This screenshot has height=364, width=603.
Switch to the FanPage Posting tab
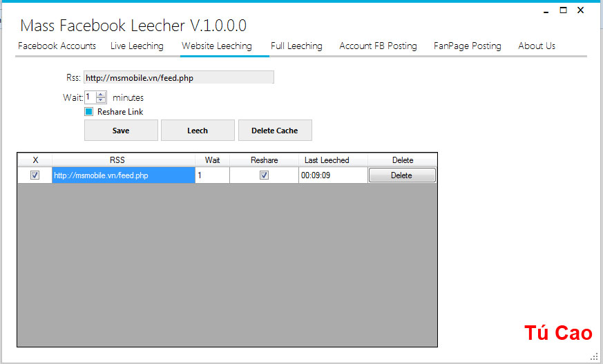pyautogui.click(x=467, y=46)
